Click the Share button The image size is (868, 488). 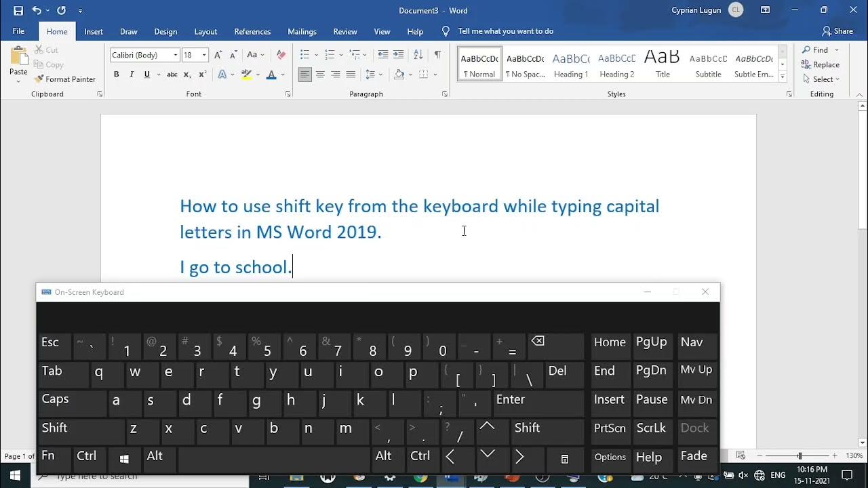click(837, 31)
